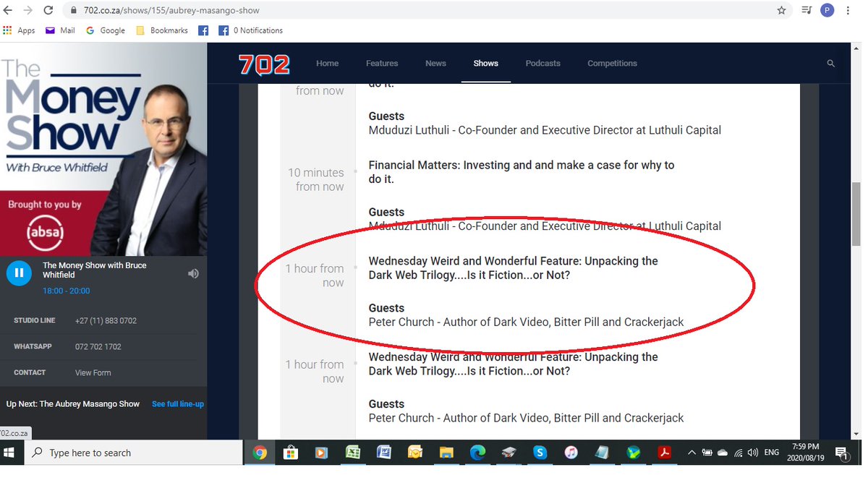Mute the radio player volume
The width and height of the screenshot is (868, 488).
193,273
